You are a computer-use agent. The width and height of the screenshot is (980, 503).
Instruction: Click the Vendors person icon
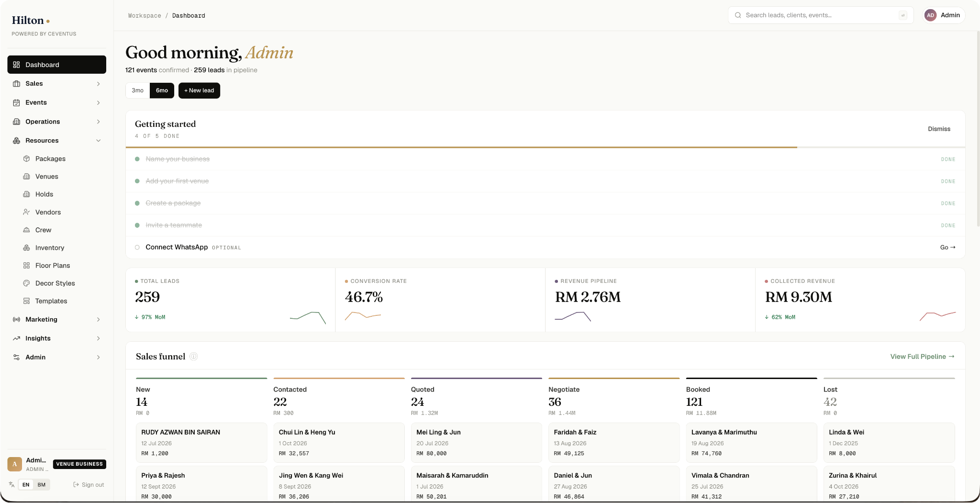27,212
